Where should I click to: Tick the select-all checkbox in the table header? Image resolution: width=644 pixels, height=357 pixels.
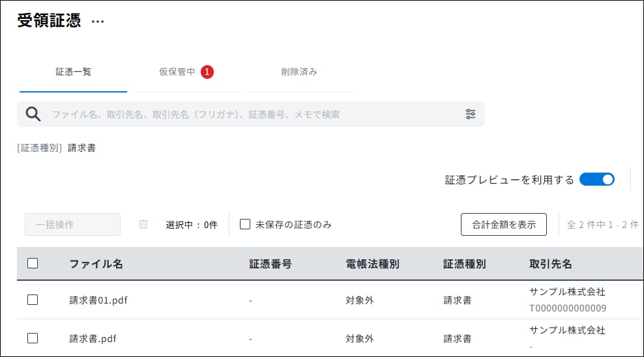pyautogui.click(x=33, y=263)
